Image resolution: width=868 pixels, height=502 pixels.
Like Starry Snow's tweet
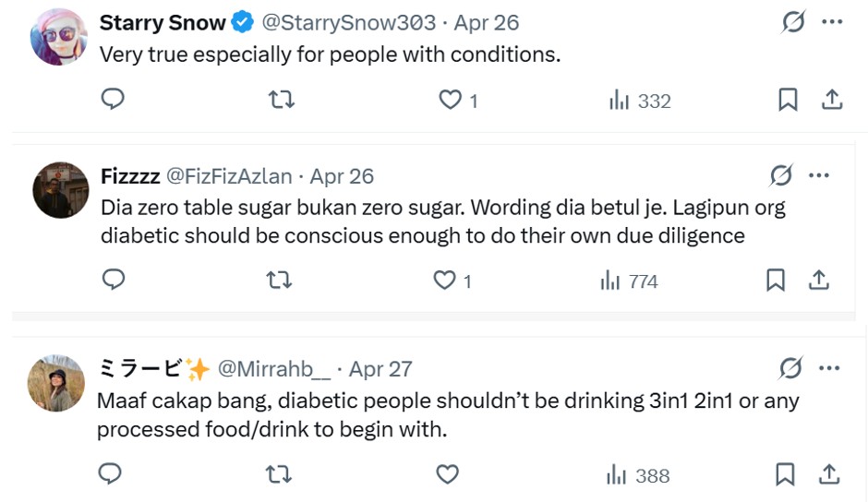point(450,100)
